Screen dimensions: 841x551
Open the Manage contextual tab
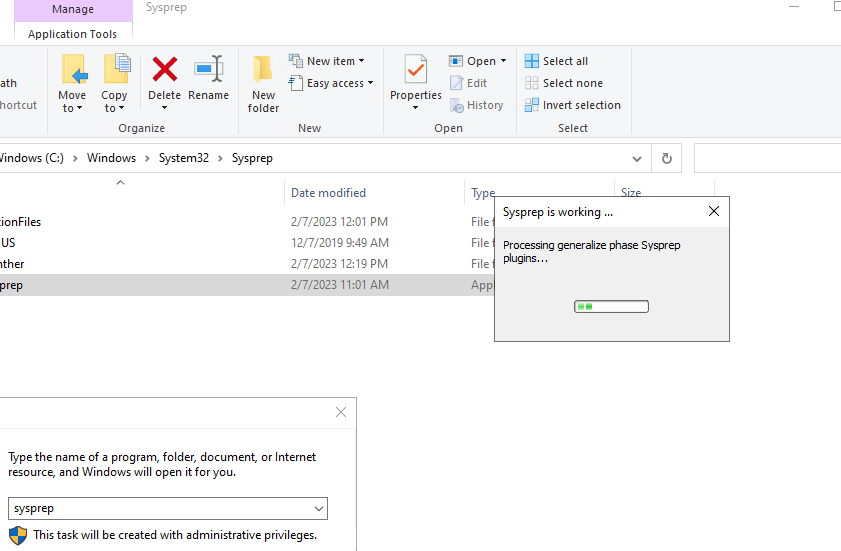click(73, 10)
